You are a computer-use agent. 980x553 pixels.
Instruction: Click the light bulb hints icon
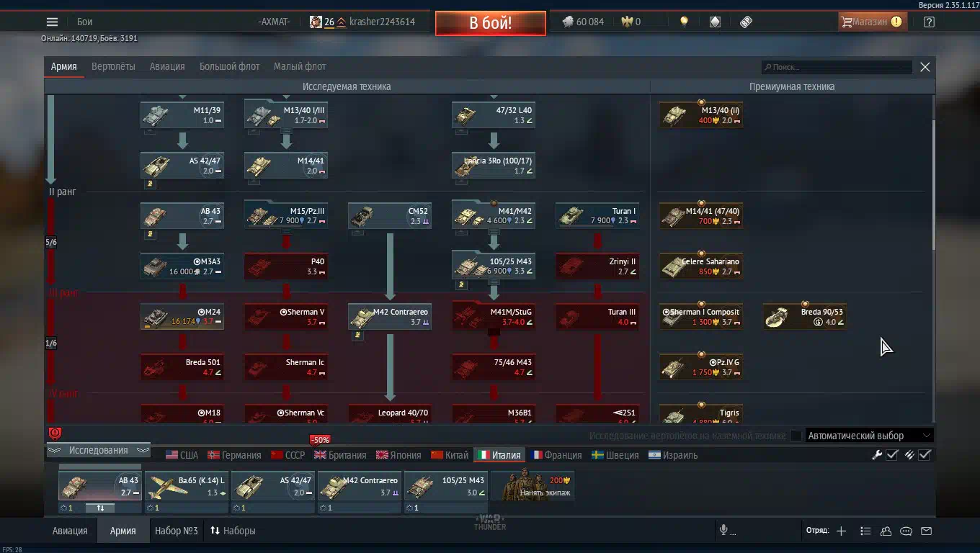[684, 22]
